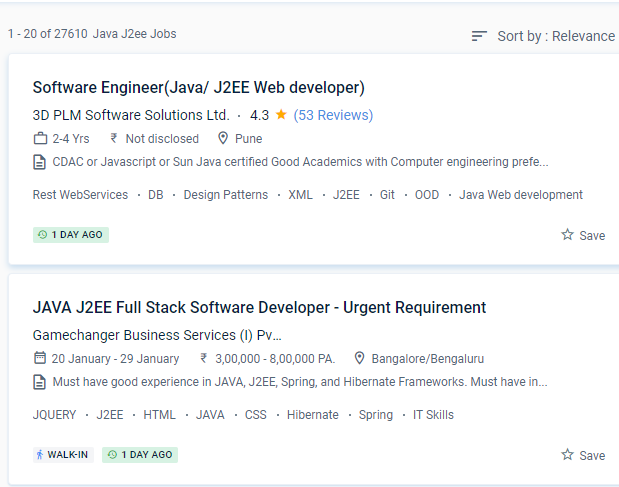Open the Sort by Relevance dropdown
Viewport: 619px width, 487px height.
pyautogui.click(x=555, y=36)
